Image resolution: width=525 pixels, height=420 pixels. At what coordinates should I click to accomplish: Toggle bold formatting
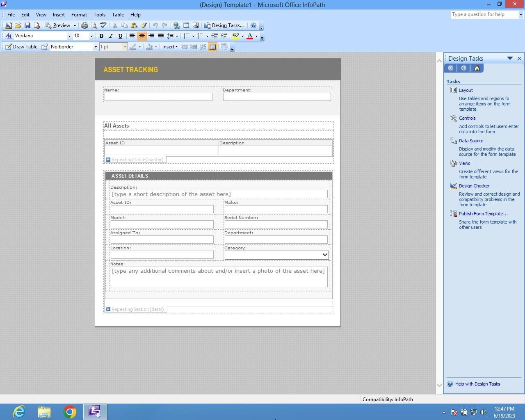[101, 36]
